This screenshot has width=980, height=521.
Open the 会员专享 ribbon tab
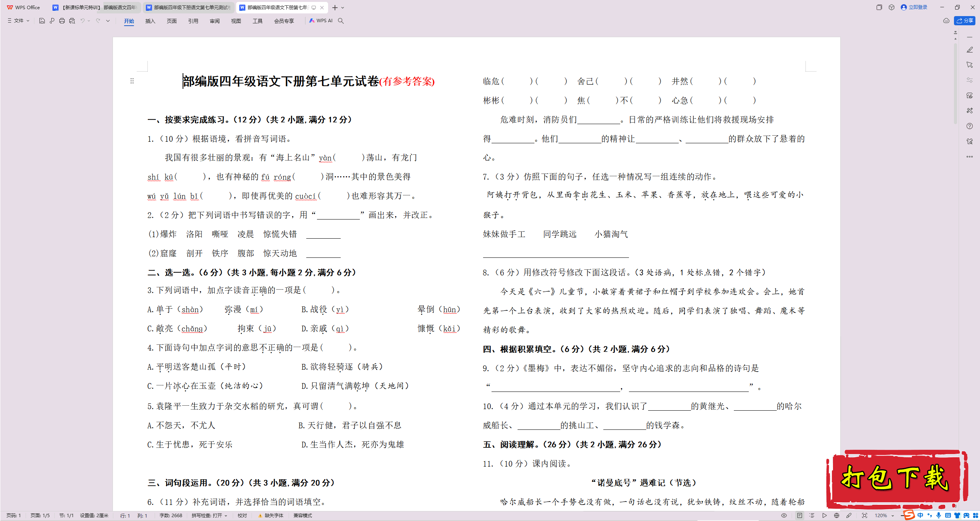coord(284,21)
